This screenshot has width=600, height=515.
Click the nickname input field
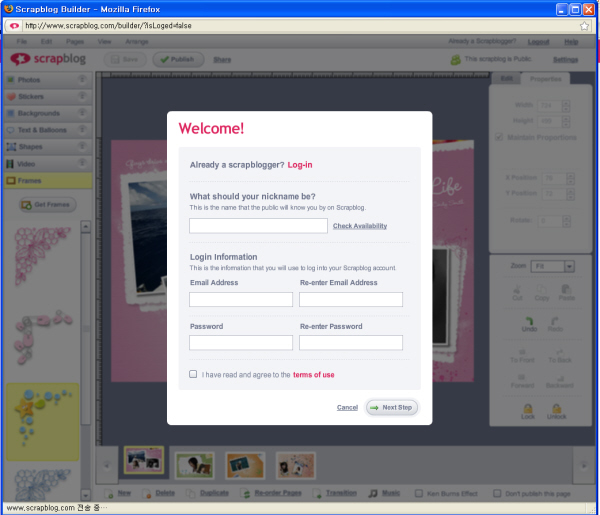point(258,226)
